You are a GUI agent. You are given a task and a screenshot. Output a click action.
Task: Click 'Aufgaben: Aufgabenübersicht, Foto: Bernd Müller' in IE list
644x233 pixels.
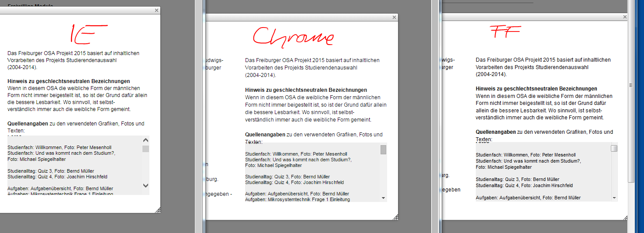pyautogui.click(x=60, y=188)
